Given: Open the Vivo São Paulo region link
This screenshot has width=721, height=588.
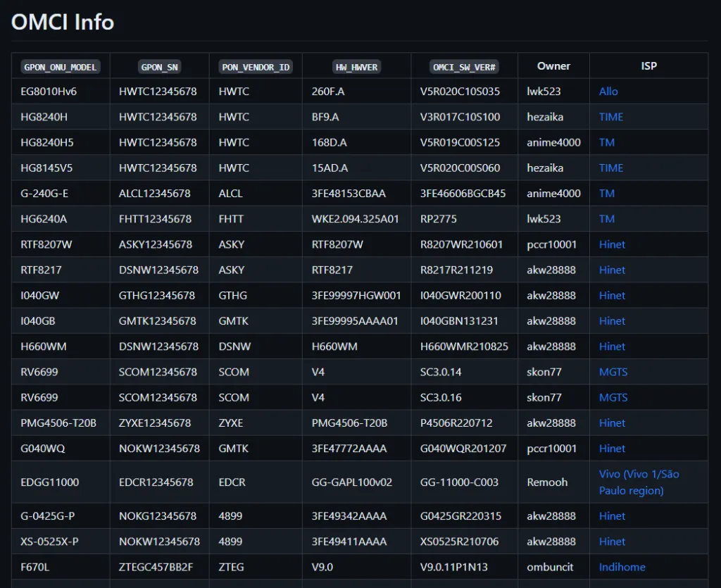Looking at the screenshot, I should coord(639,482).
